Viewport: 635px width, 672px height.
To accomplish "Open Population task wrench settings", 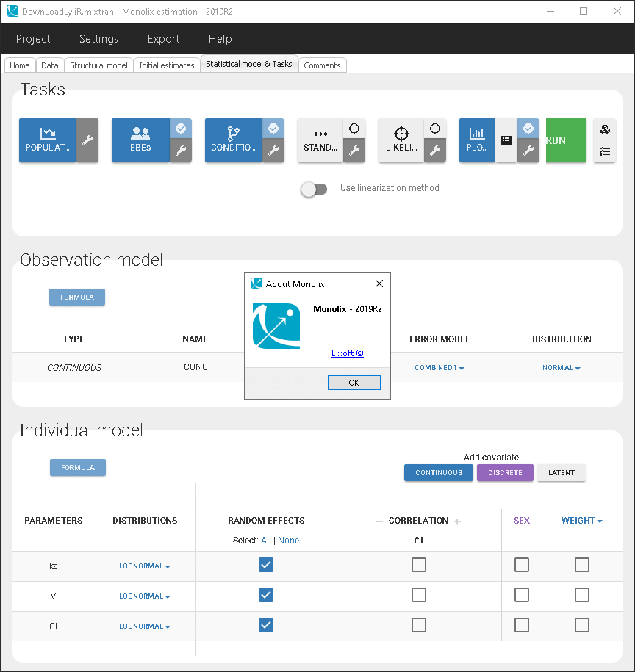I will [87, 140].
